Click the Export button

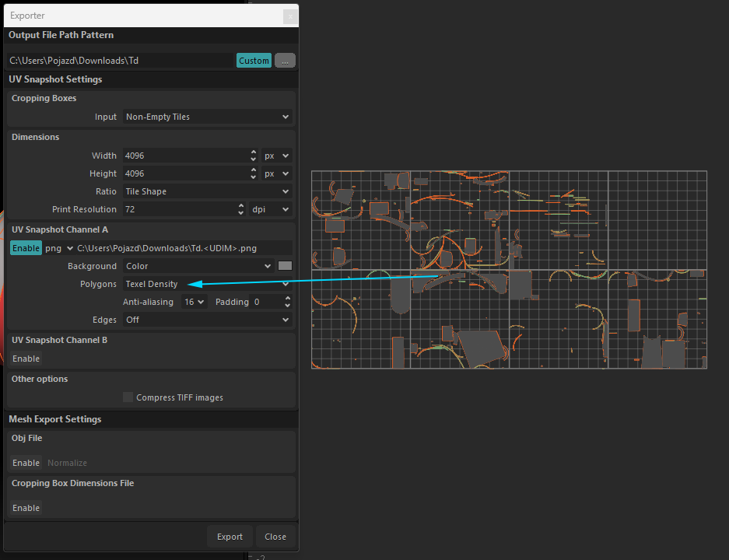(x=230, y=537)
